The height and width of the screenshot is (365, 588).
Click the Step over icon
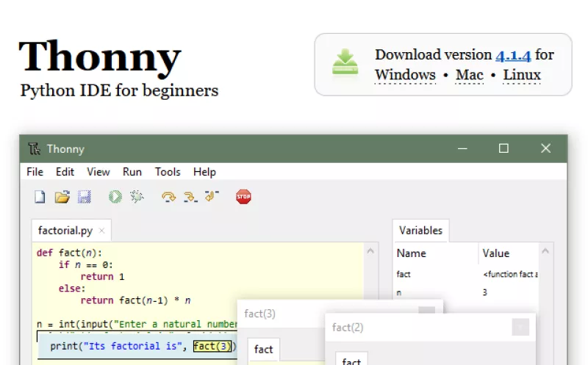click(x=168, y=197)
